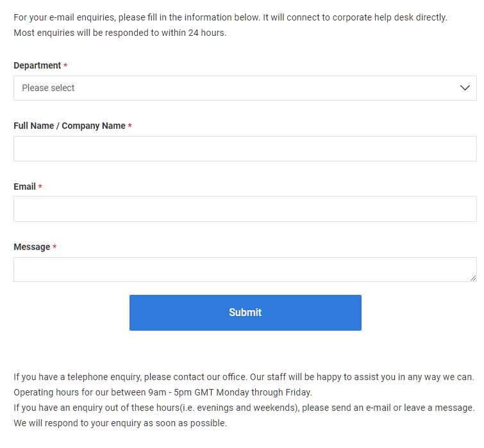Click the telephone enquiry paragraph line
The height and width of the screenshot is (448, 484).
click(x=244, y=377)
